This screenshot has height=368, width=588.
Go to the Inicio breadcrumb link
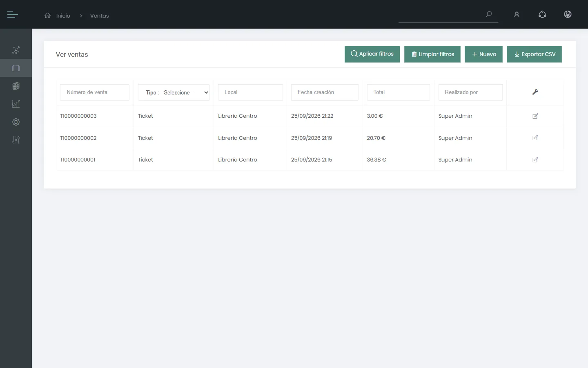pyautogui.click(x=63, y=16)
